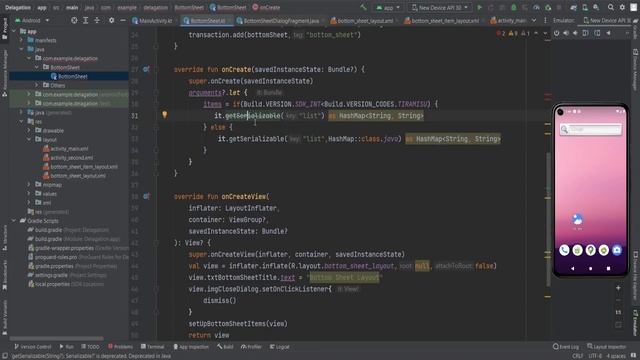This screenshot has width=640, height=360.
Task: Click the Select Opened File target icon
Action: [74, 20]
